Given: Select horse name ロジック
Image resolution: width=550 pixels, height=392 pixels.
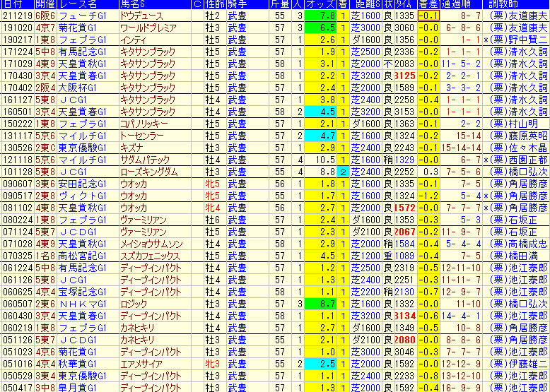Looking at the screenshot, I should point(134,304).
